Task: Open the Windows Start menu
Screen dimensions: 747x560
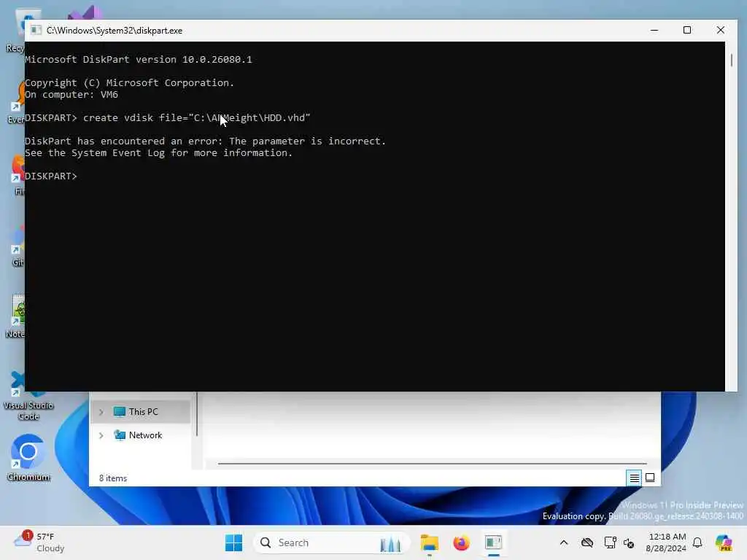Action: click(233, 542)
